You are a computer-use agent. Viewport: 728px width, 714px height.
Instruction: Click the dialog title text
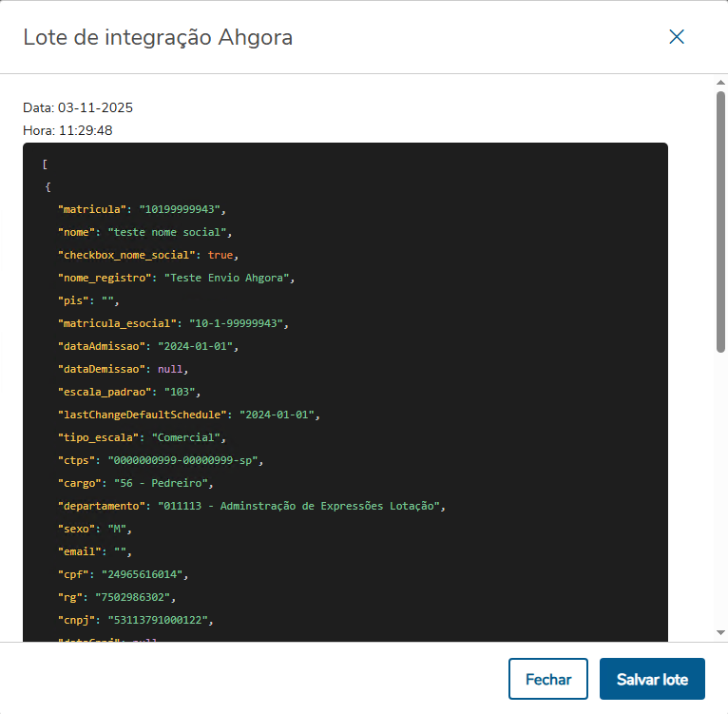tap(158, 37)
